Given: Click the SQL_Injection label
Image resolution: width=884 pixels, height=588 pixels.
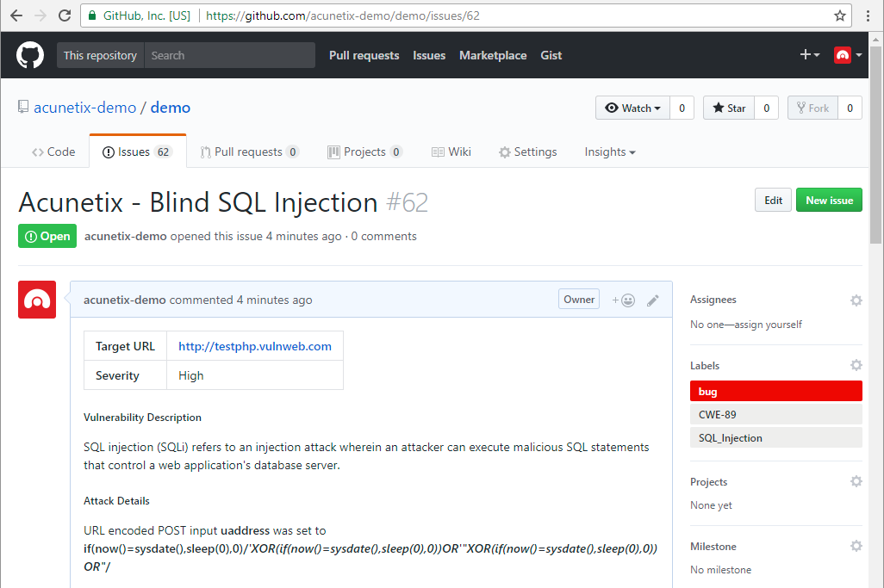Looking at the screenshot, I should pyautogui.click(x=775, y=437).
